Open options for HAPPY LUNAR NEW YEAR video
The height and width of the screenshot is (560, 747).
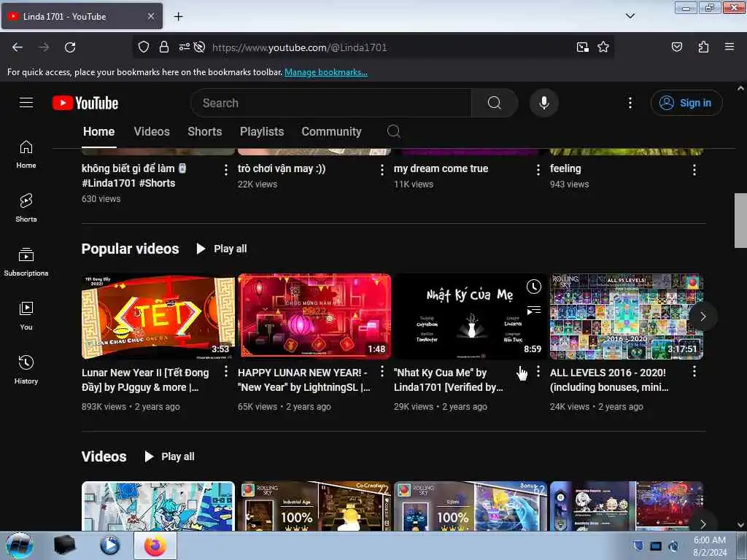pyautogui.click(x=382, y=371)
